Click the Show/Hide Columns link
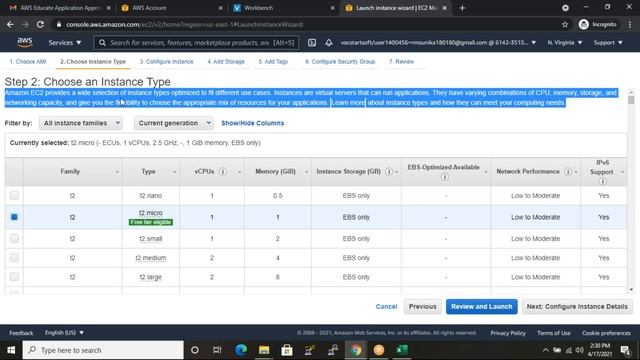Viewport: 640px width, 360px height. pyautogui.click(x=253, y=123)
